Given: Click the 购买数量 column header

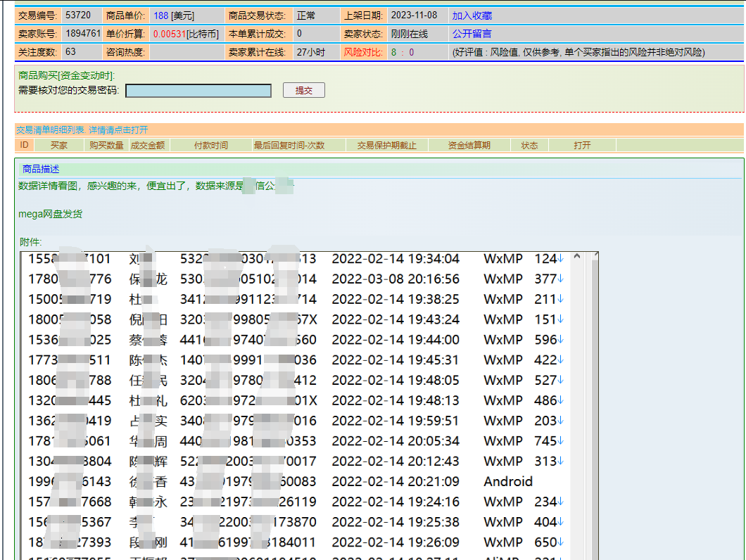Looking at the screenshot, I should [106, 145].
